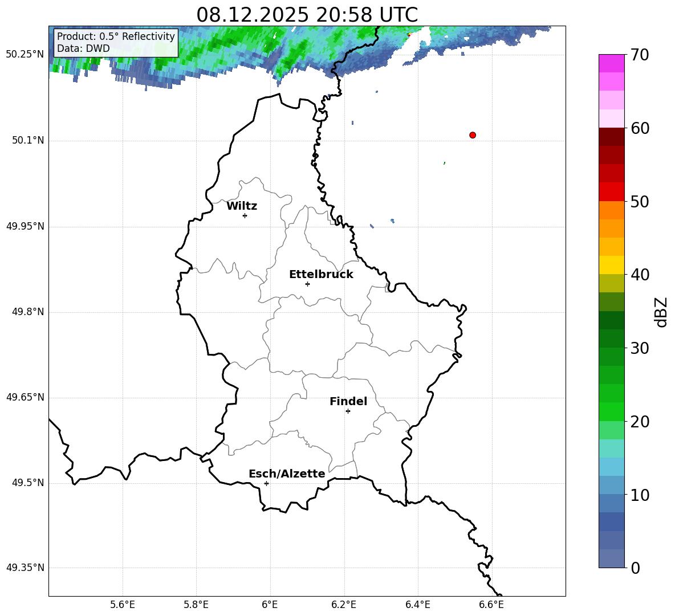The image size is (675, 616).
Task: Click the '49.35°N' latitude label
Action: click(x=25, y=568)
